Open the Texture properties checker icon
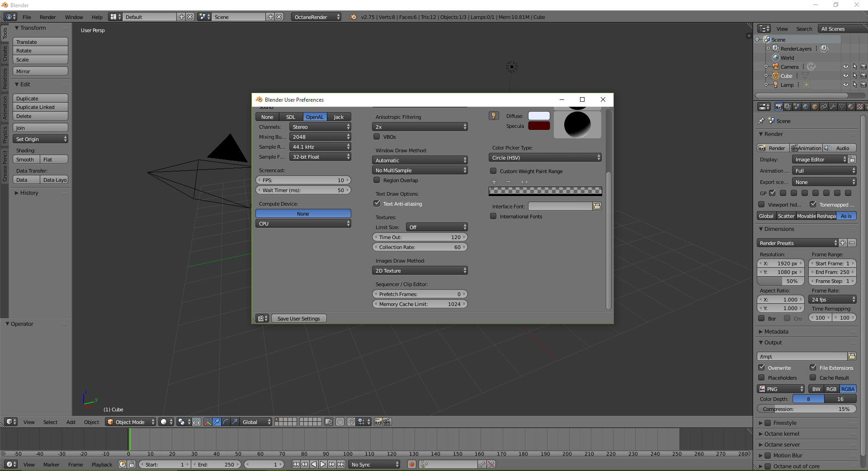 [860, 107]
